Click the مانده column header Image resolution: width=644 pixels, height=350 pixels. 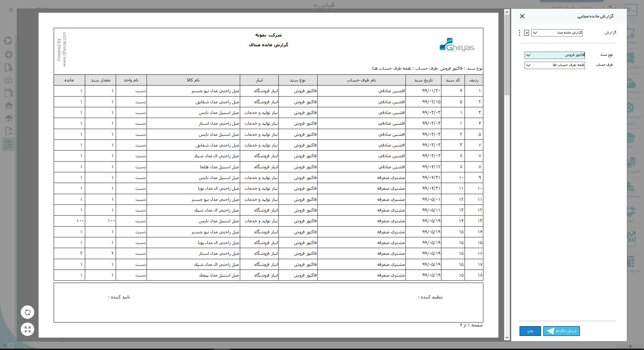click(x=69, y=80)
